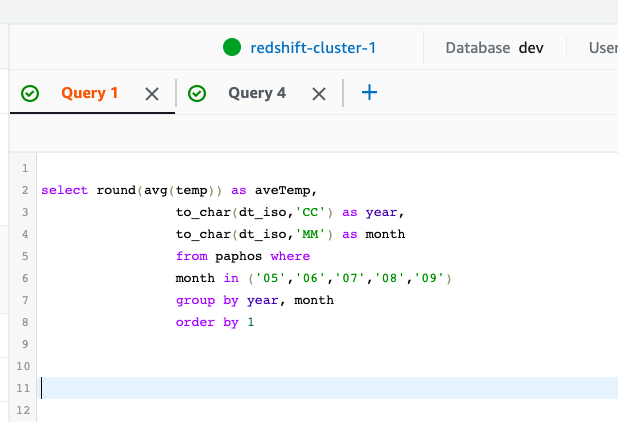The height and width of the screenshot is (422, 618).
Task: Click the Query 4 success checkmark icon
Action: point(197,93)
